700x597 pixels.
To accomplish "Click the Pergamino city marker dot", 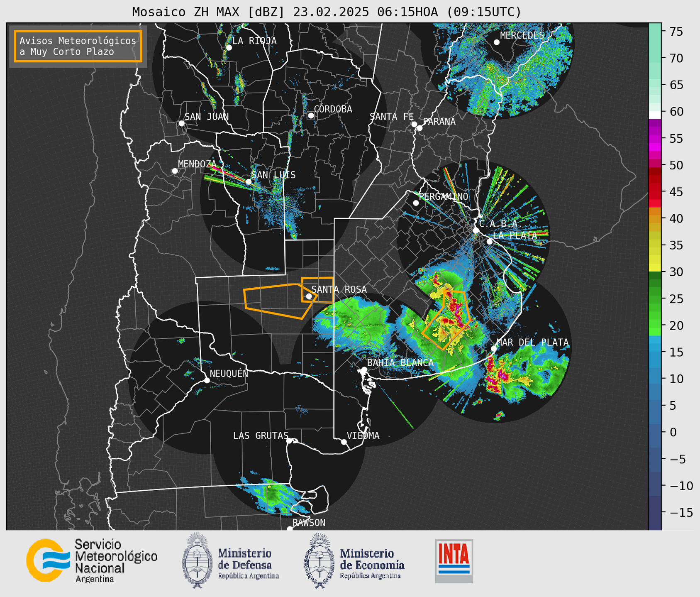I will 416,203.
